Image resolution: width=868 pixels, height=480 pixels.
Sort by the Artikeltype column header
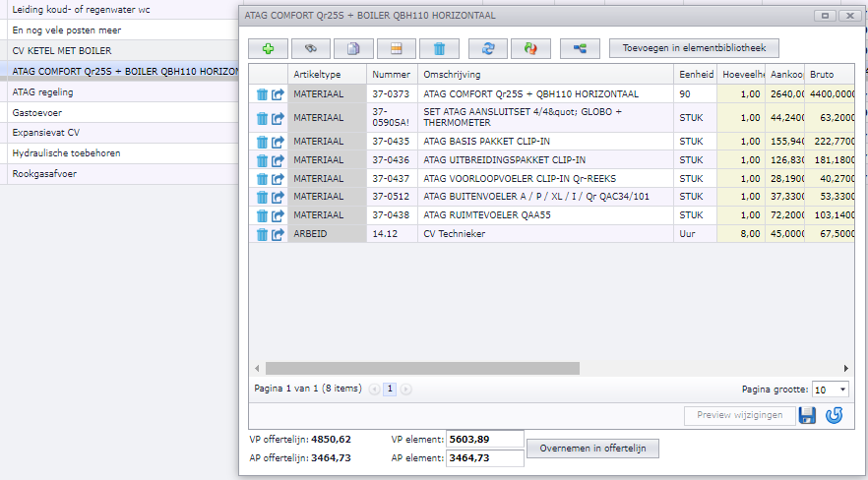[x=327, y=74]
